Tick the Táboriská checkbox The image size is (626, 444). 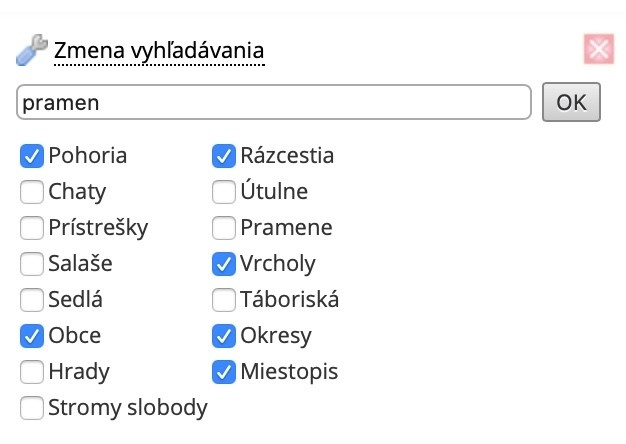224,300
